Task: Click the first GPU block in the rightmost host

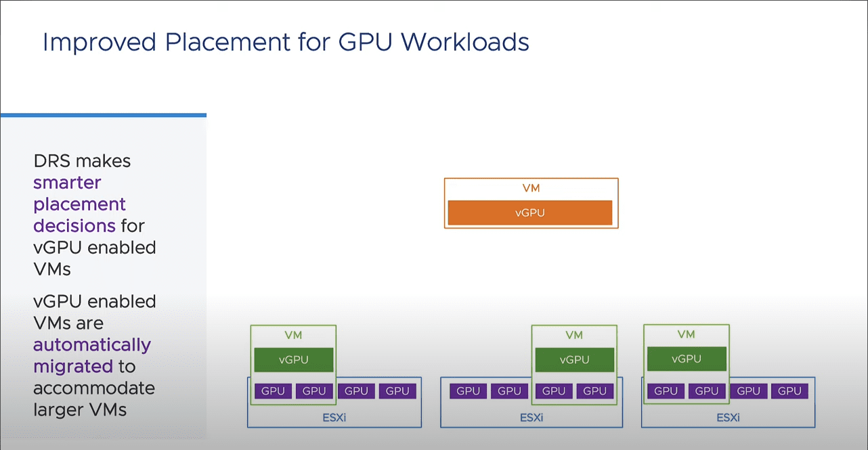Action: (666, 390)
